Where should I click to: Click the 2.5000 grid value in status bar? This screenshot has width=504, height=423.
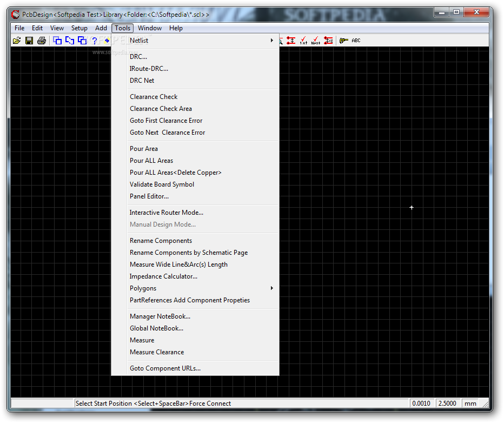click(x=447, y=404)
